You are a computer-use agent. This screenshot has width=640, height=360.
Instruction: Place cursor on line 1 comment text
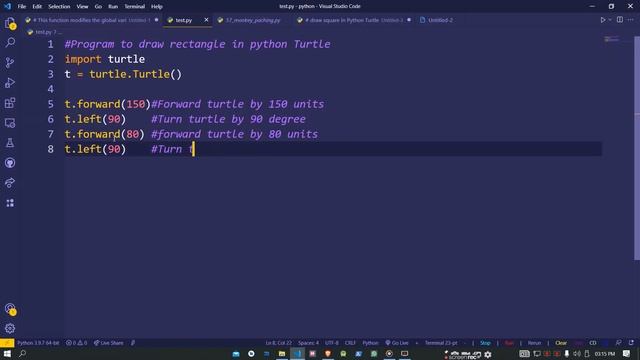pyautogui.click(x=198, y=44)
